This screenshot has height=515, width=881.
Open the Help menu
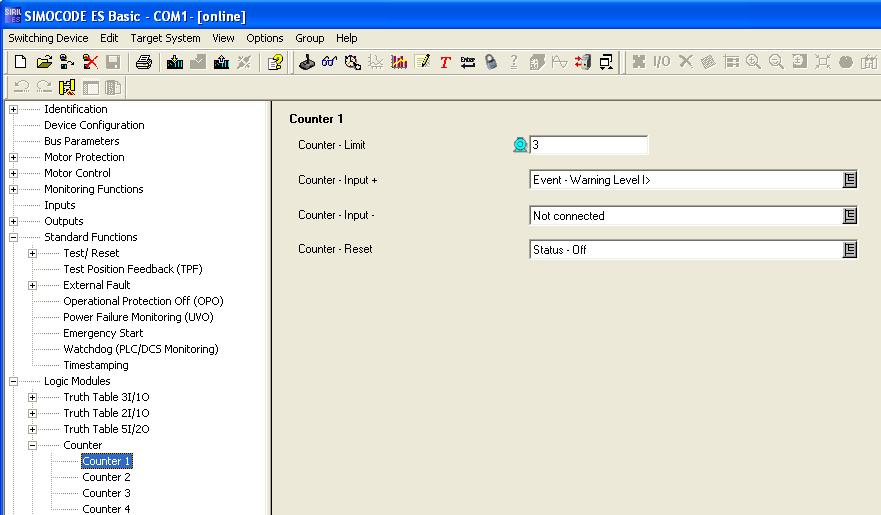347,38
